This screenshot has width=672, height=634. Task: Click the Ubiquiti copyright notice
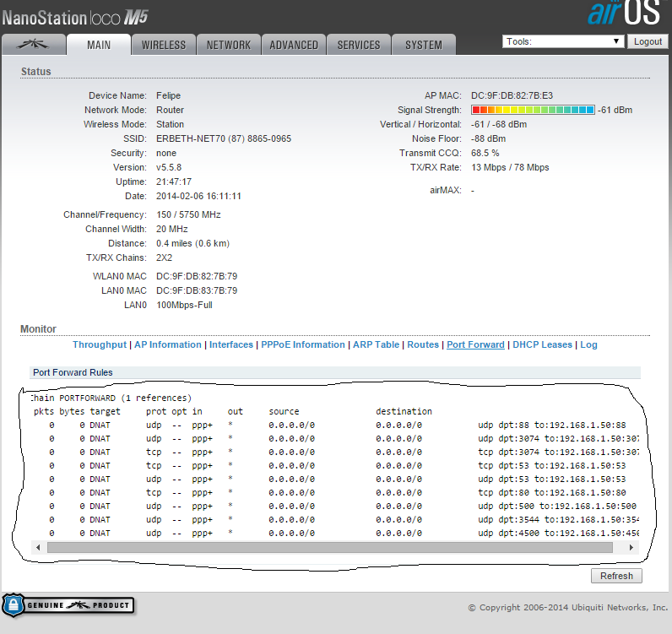(568, 608)
